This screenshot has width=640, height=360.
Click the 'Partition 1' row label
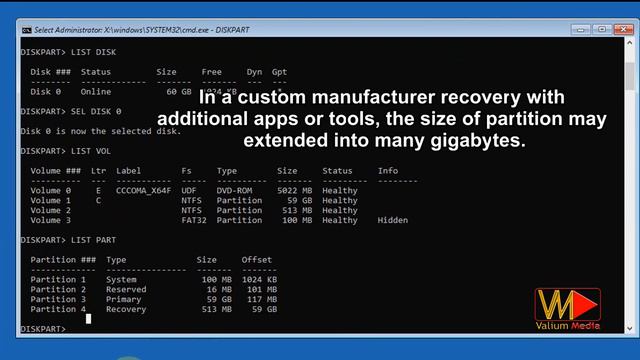pos(58,280)
